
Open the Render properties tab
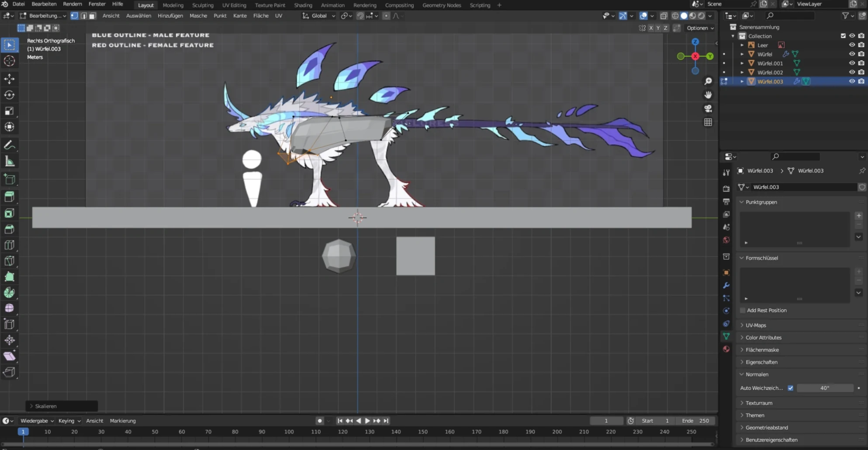[x=726, y=189]
